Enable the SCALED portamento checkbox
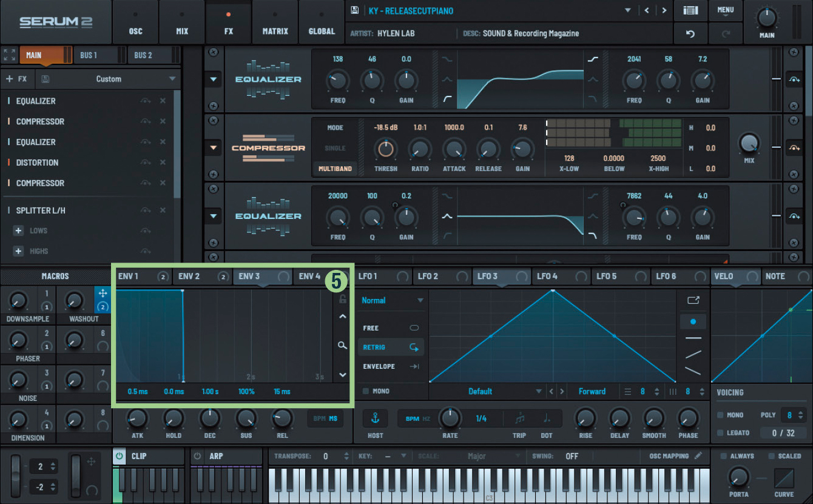This screenshot has width=813, height=504. click(771, 456)
